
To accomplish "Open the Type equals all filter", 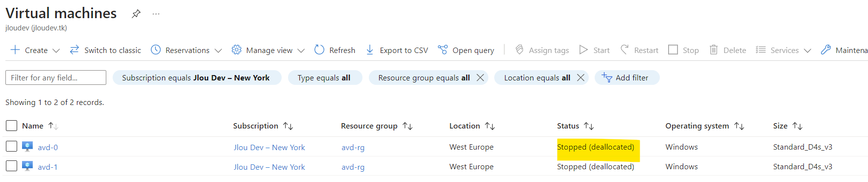I will coord(325,78).
